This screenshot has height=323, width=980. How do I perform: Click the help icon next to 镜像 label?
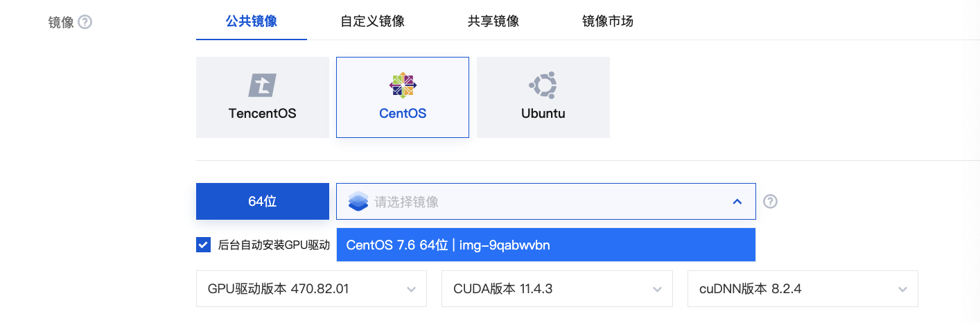[85, 22]
